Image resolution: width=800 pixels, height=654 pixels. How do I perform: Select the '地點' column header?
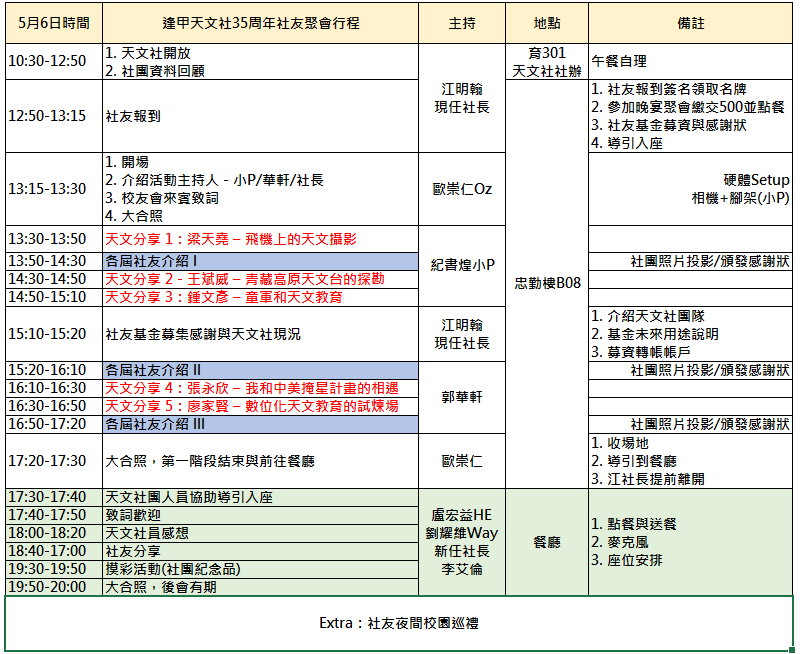547,23
